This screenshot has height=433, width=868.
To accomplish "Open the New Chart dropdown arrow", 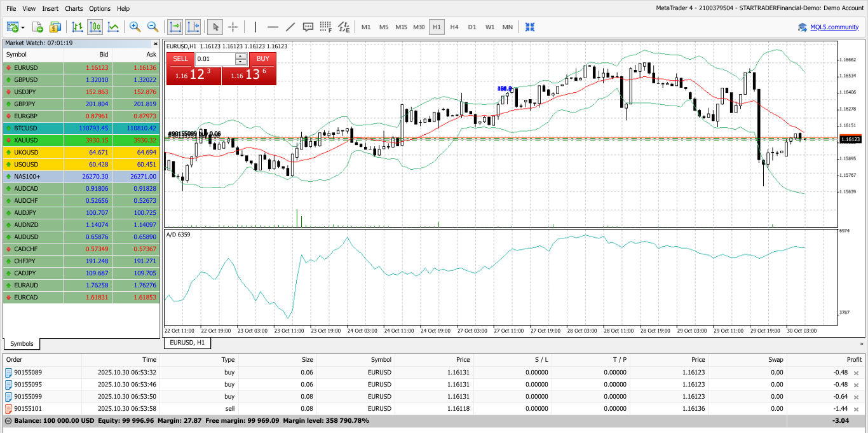I will [24, 27].
